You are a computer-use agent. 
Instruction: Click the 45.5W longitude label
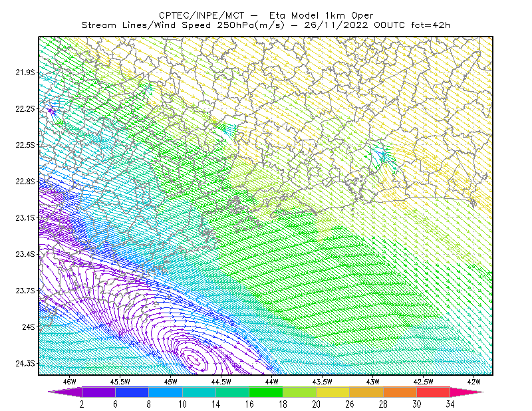click(x=120, y=382)
